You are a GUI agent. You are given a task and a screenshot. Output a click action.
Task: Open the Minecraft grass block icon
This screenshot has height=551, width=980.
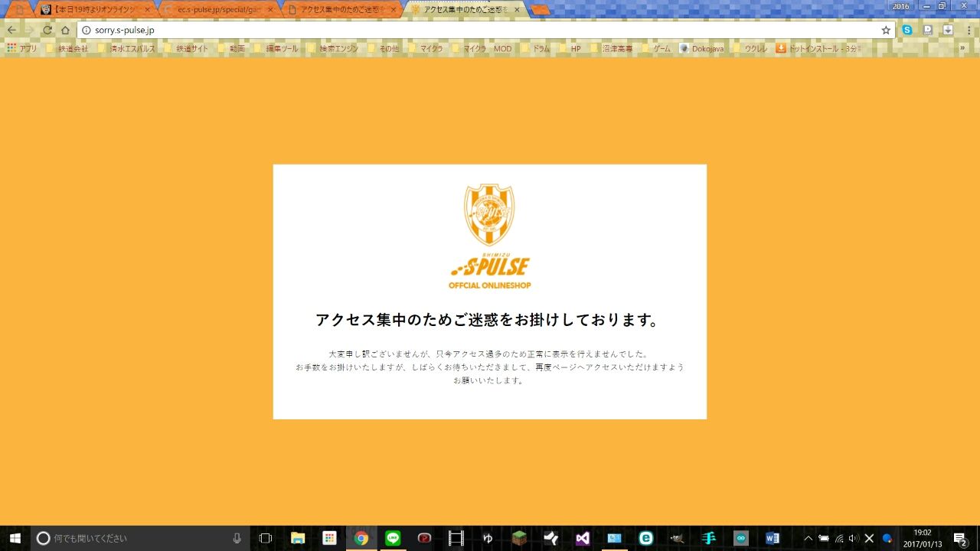[x=520, y=538]
